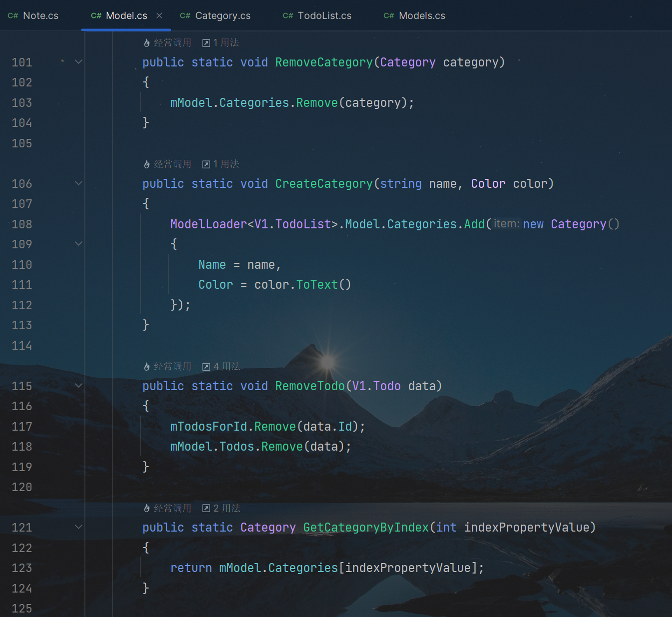
Task: Switch to the Models.cs tab
Action: (415, 15)
